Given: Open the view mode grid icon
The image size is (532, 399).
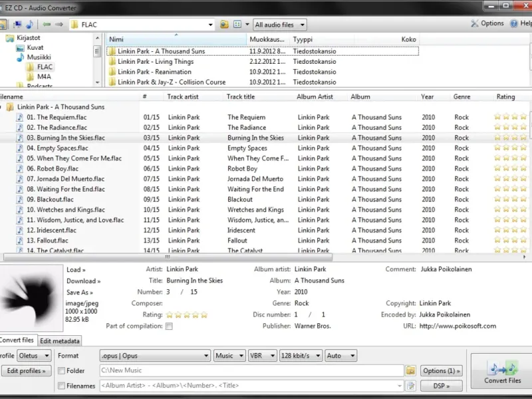Looking at the screenshot, I should 237,25.
